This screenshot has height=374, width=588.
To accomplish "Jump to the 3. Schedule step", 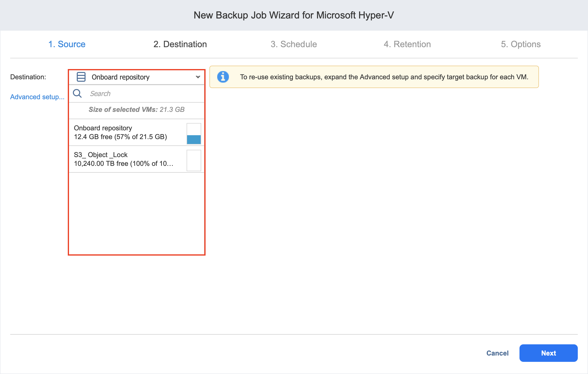I will pyautogui.click(x=294, y=44).
